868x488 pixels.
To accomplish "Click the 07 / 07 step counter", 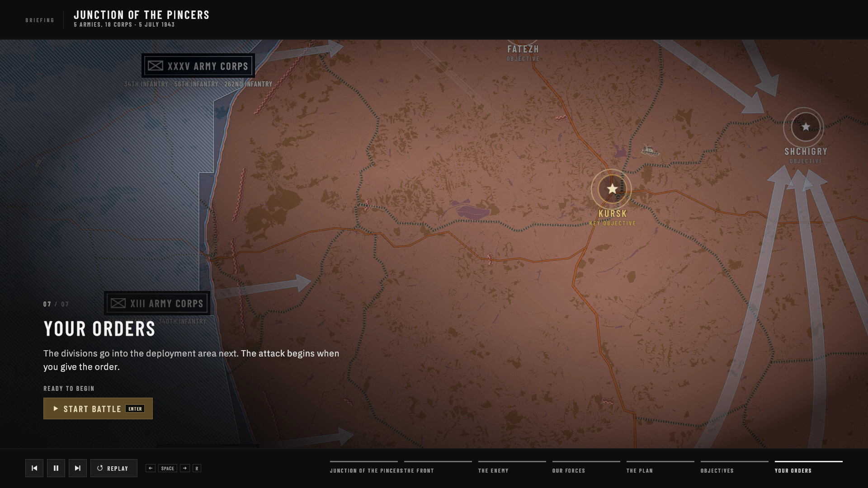I will click(56, 304).
